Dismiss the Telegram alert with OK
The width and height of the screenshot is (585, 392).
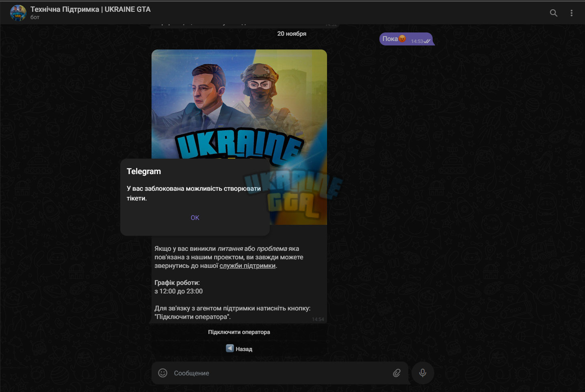[x=195, y=218]
